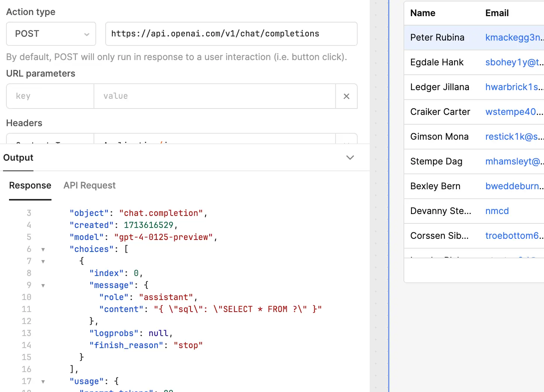Open Egdale Hank's email link
The width and height of the screenshot is (544, 392).
[513, 62]
